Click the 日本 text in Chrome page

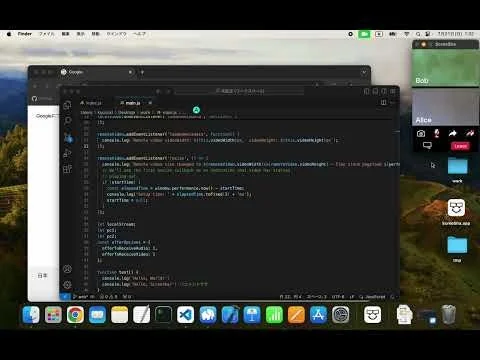click(42, 276)
